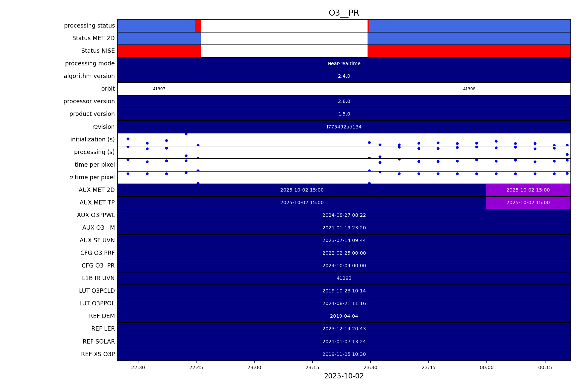Click the AUX O3PPWL date 2024-08-27 08:22
Screen dimensions: 588x392
[344, 215]
